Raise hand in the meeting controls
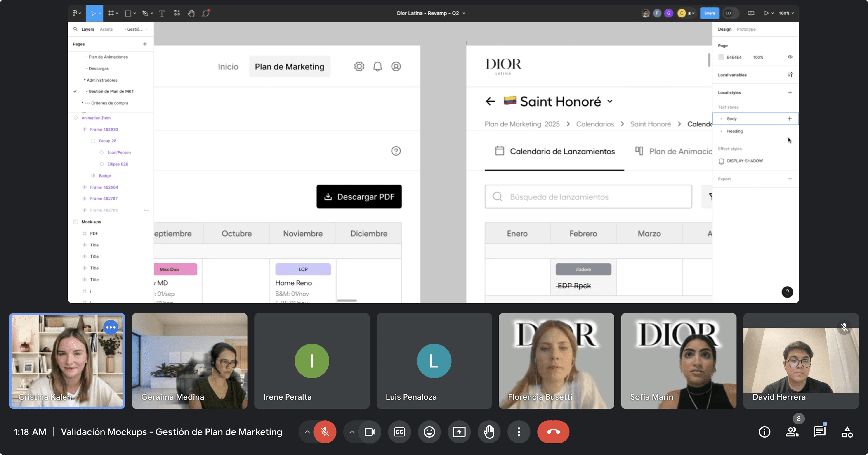 click(489, 432)
